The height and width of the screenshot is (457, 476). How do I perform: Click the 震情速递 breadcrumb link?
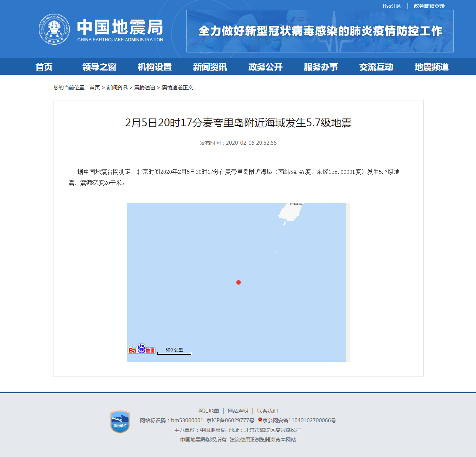pos(144,87)
